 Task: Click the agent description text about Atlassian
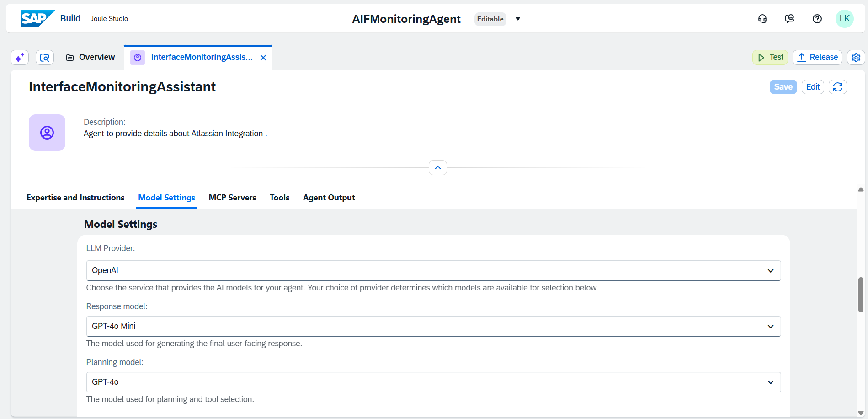(175, 134)
